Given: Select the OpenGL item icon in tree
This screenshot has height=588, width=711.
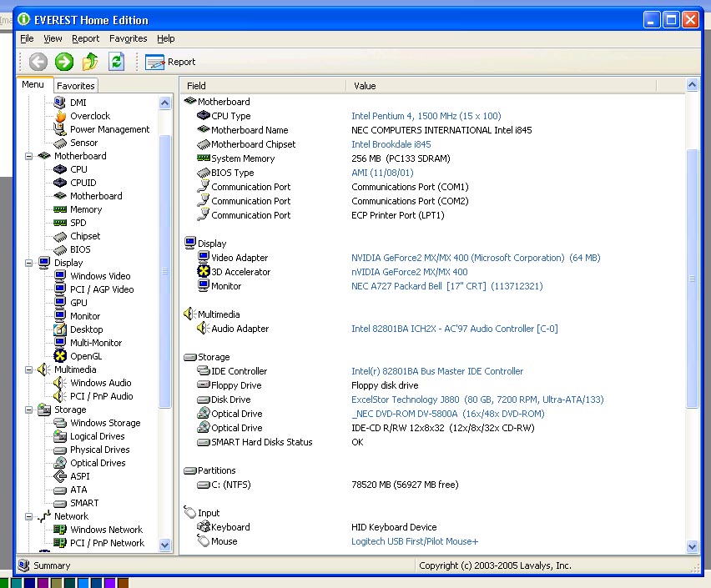Looking at the screenshot, I should coord(60,356).
